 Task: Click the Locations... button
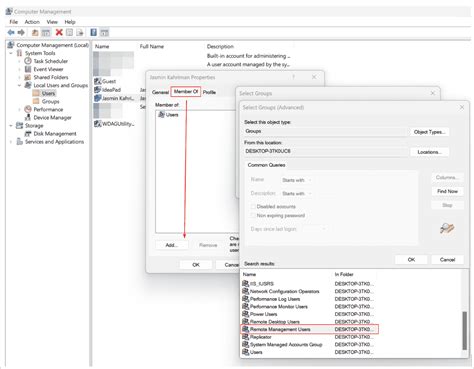click(x=429, y=152)
